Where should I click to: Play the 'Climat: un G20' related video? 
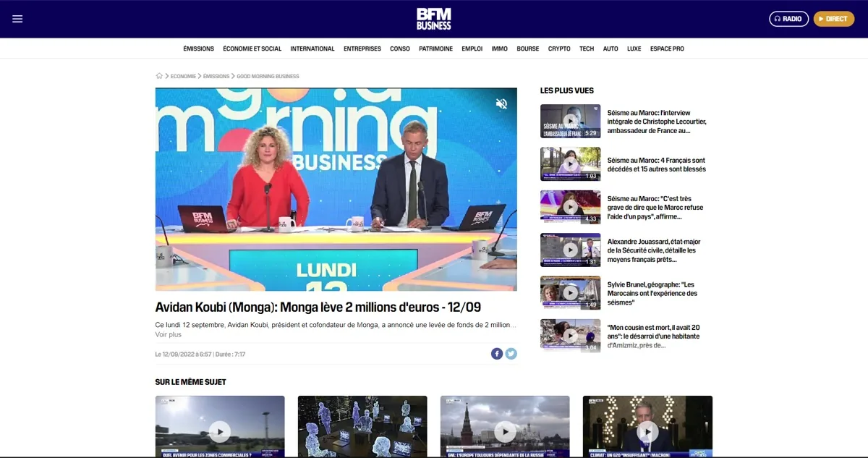[647, 427]
